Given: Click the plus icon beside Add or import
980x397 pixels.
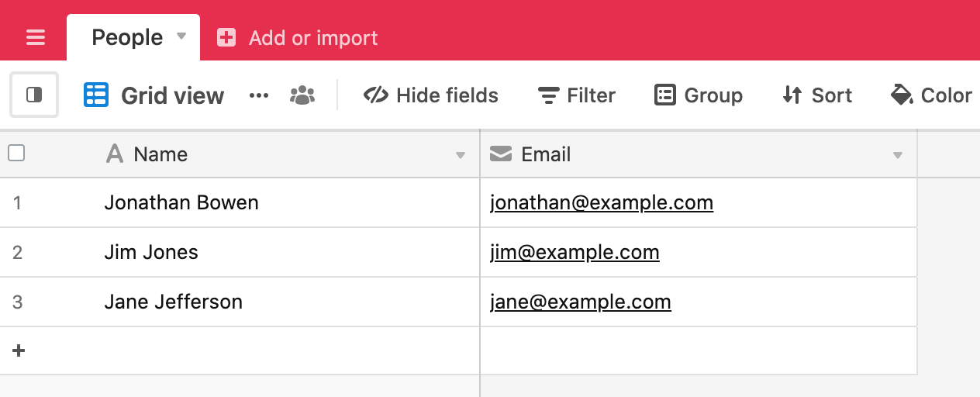Looking at the screenshot, I should coord(226,37).
